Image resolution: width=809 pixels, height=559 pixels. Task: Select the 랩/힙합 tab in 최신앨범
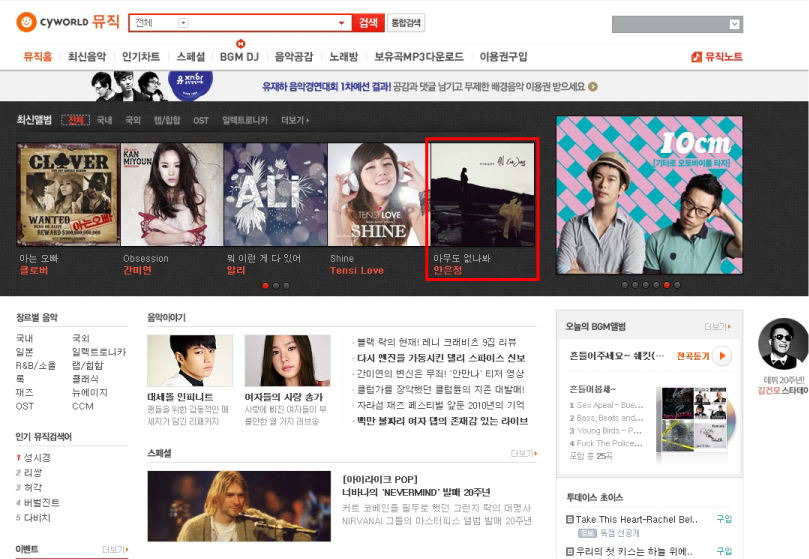point(167,120)
